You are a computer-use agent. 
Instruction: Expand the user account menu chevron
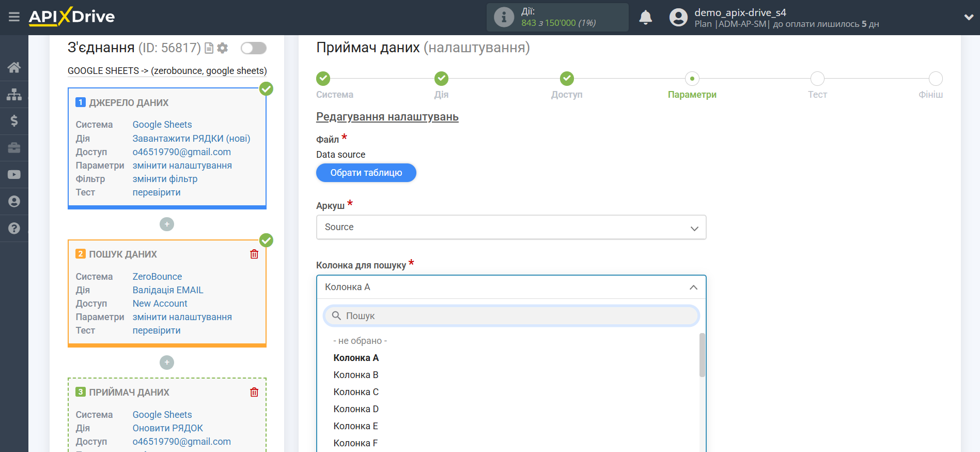(x=969, y=17)
